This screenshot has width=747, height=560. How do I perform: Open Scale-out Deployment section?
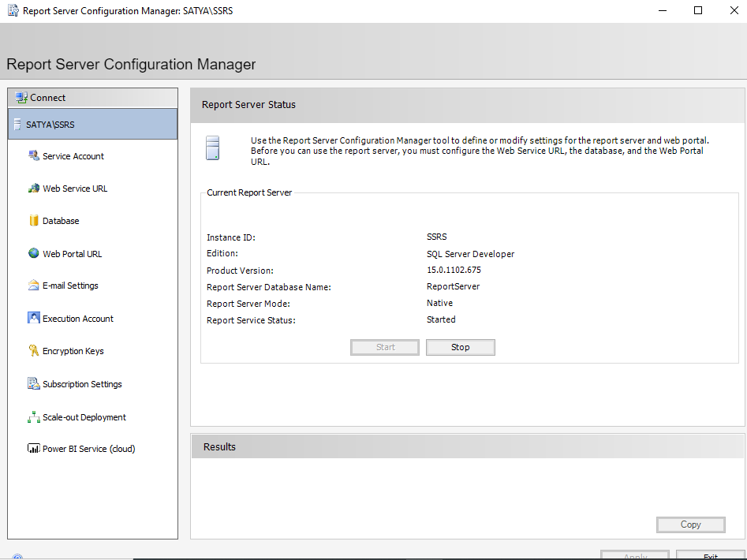click(84, 417)
